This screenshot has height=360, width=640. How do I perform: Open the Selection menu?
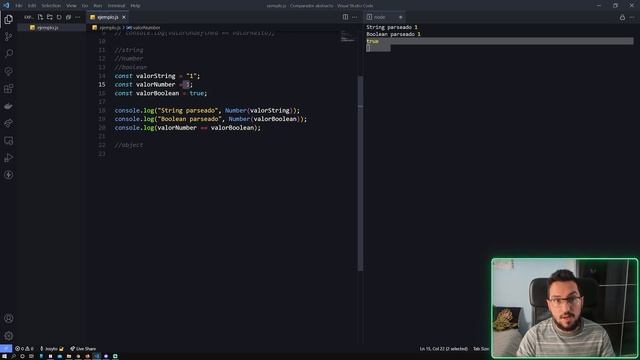point(51,6)
